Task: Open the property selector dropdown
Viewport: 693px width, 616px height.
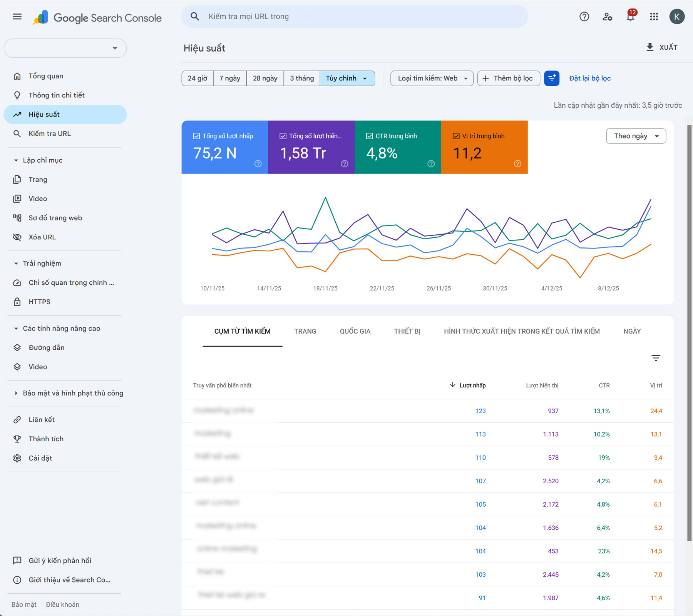Action: pos(65,48)
